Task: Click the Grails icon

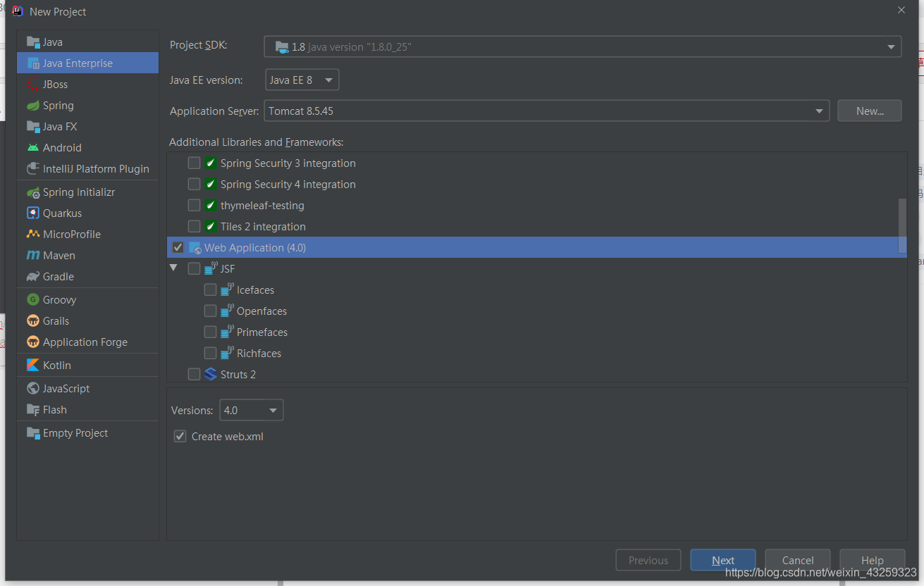Action: [33, 321]
